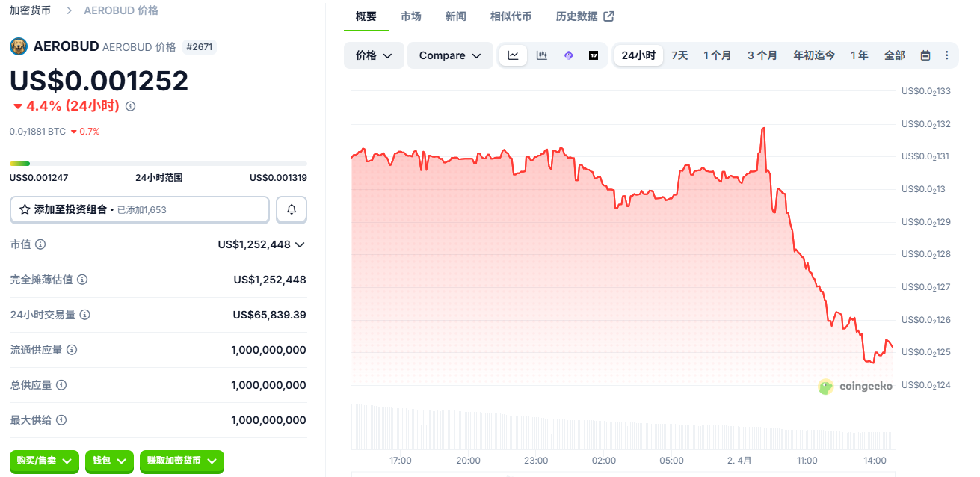Select the 全部 time range

894,55
